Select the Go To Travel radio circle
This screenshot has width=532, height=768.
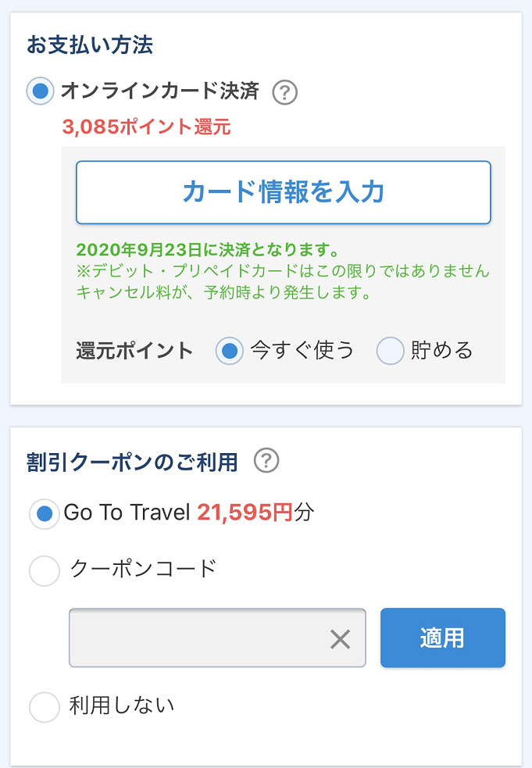(45, 514)
